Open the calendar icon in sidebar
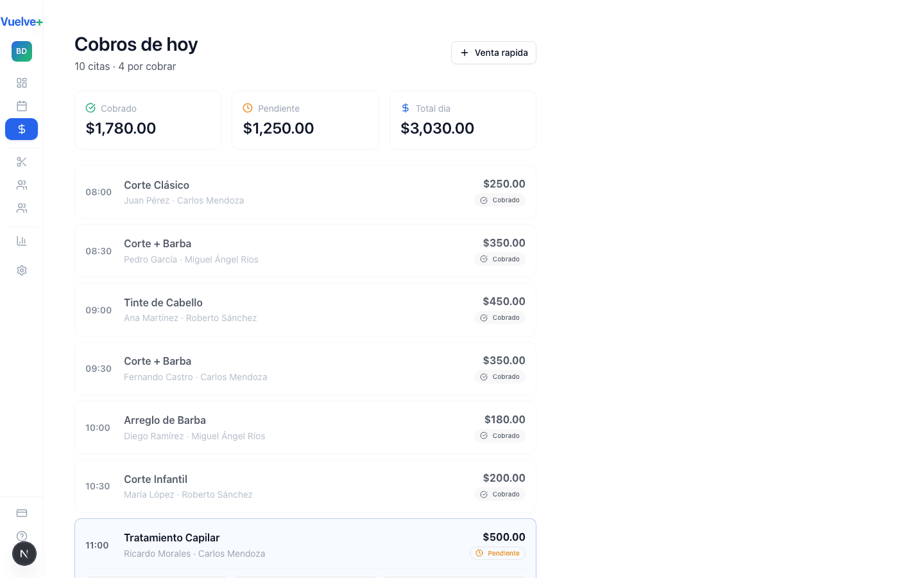This screenshot has width=924, height=578. [x=22, y=106]
